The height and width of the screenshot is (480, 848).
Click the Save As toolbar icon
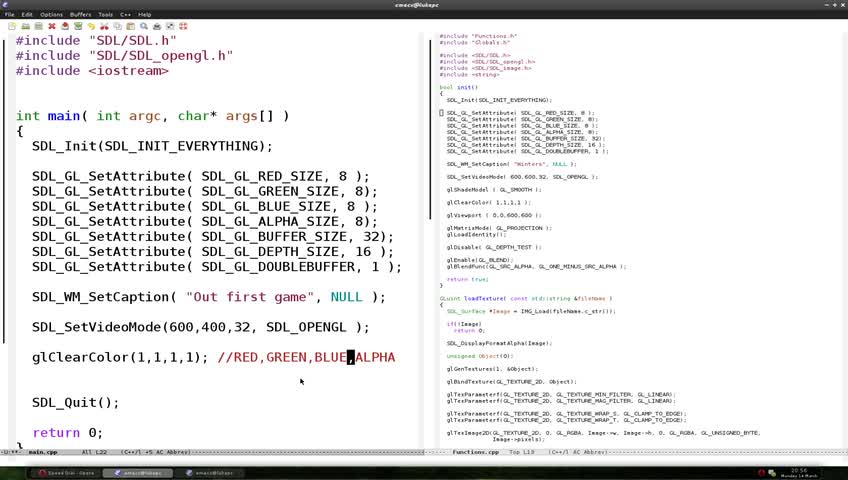pyautogui.click(x=78, y=26)
